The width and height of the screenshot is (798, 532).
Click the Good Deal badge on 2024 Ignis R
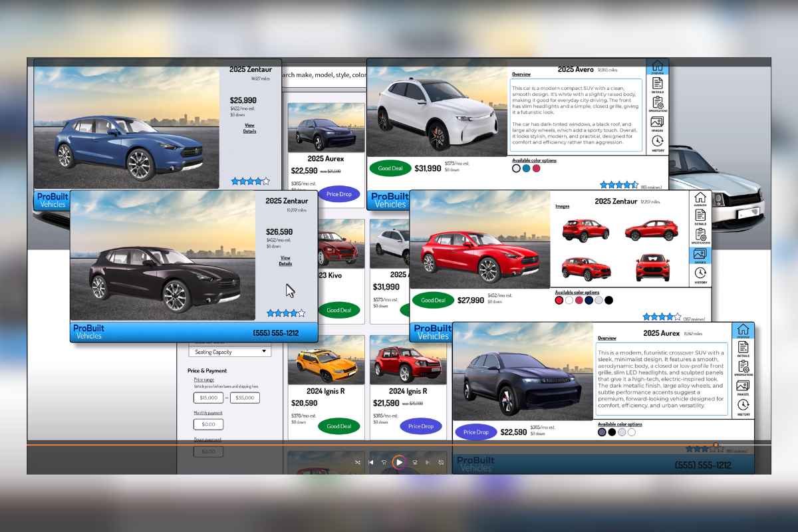click(x=338, y=426)
